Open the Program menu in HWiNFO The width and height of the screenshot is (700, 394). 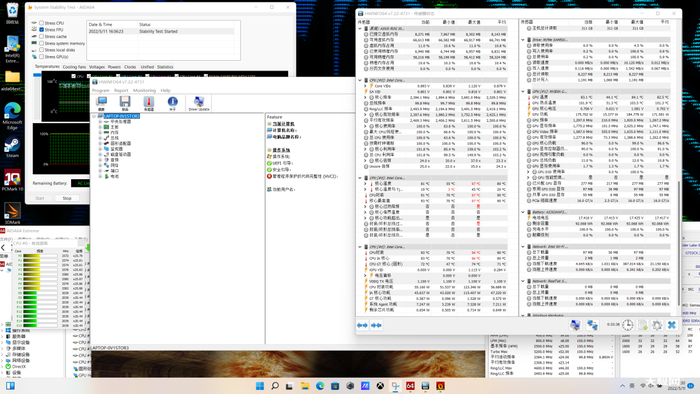(x=100, y=91)
